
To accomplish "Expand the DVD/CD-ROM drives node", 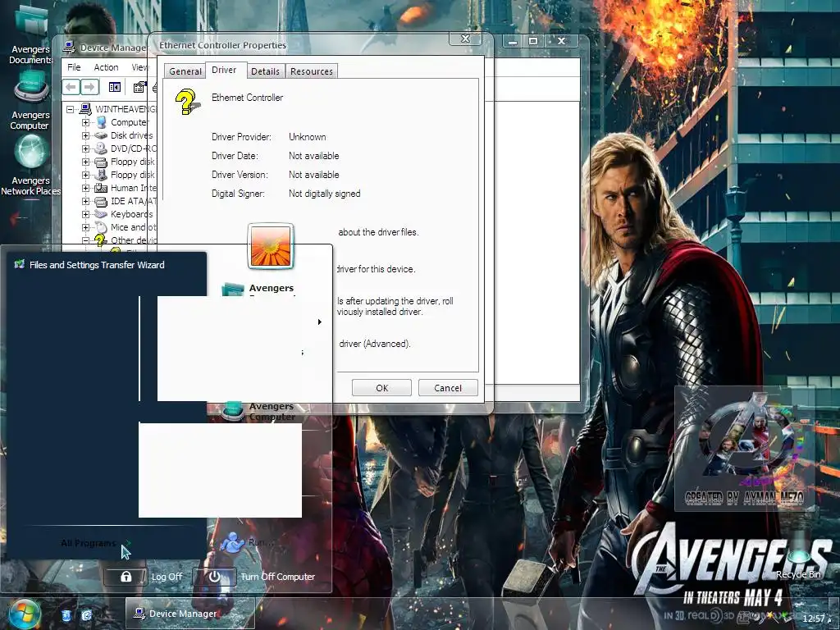I will 85,148.
